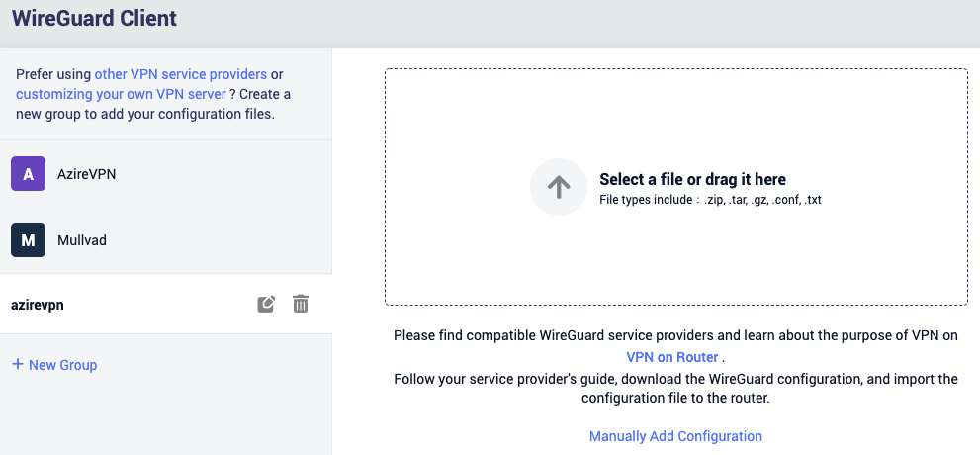Click 'Select a file or drag it here'
The image size is (980, 455).
click(692, 179)
